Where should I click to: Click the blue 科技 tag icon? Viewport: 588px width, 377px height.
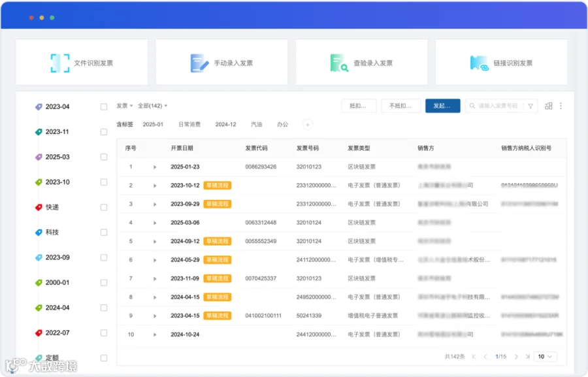tap(39, 233)
